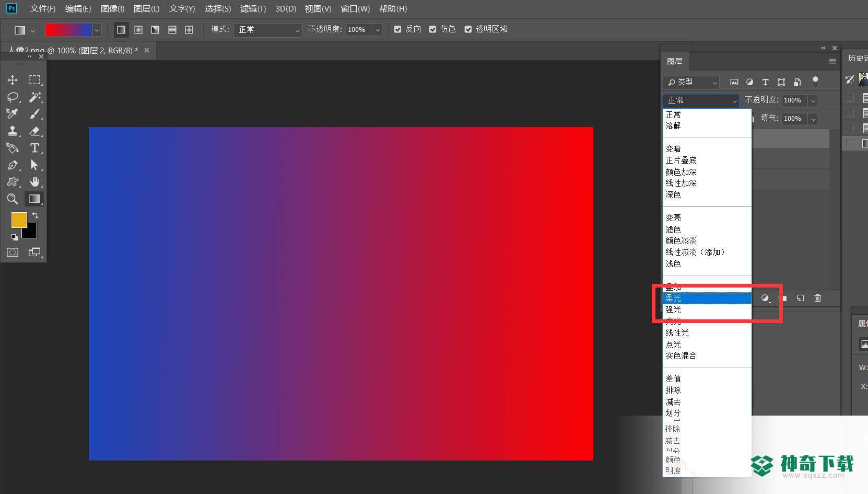Image resolution: width=868 pixels, height=494 pixels.
Task: Choose the 差值 blend mode
Action: (707, 378)
